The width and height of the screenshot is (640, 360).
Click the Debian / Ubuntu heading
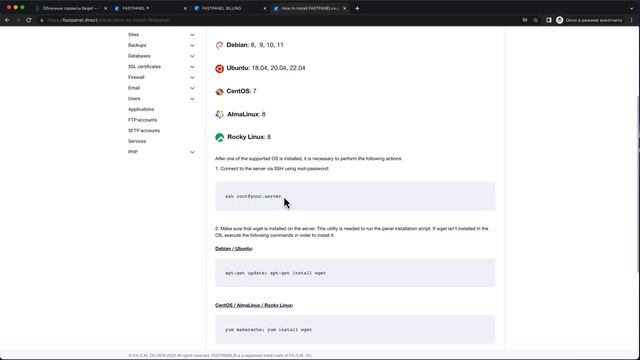pos(234,249)
